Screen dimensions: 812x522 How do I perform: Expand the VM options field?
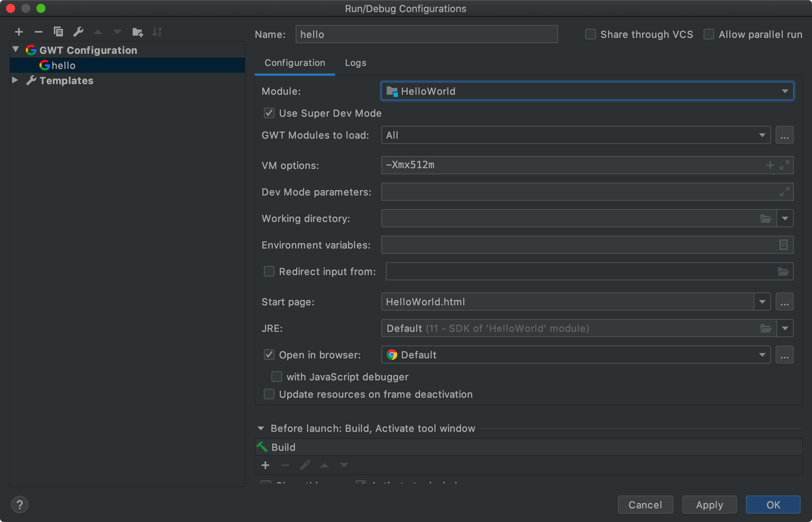click(785, 165)
